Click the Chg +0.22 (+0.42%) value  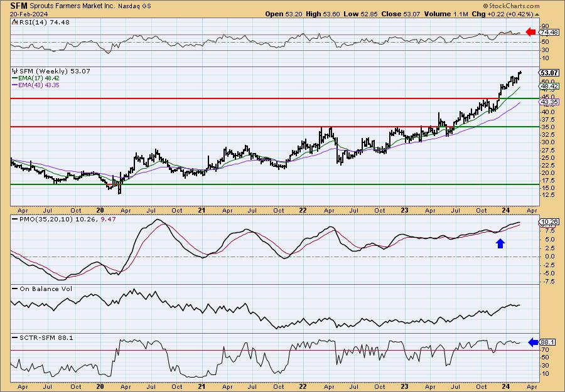[502, 14]
